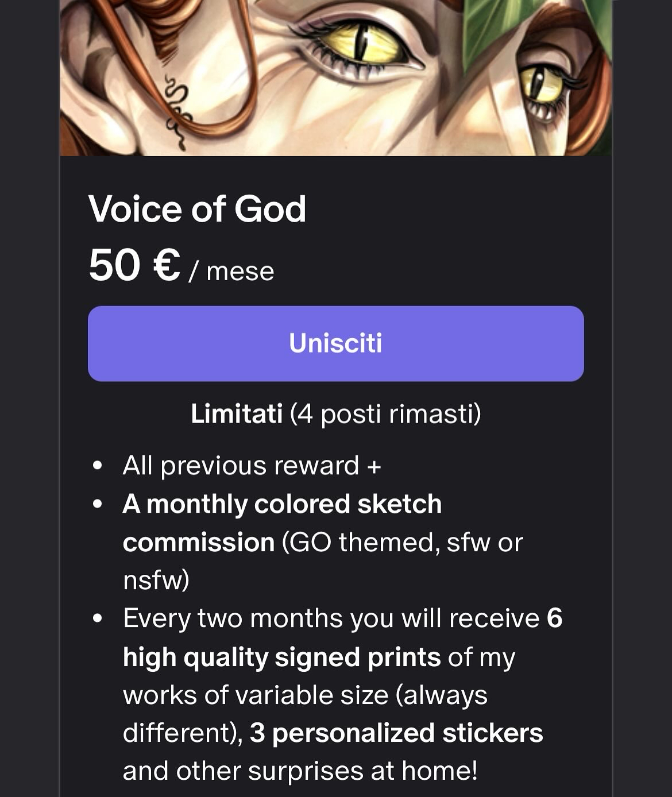This screenshot has height=797, width=672.
Task: Click the "/ mese" billing period label
Action: coord(232,271)
